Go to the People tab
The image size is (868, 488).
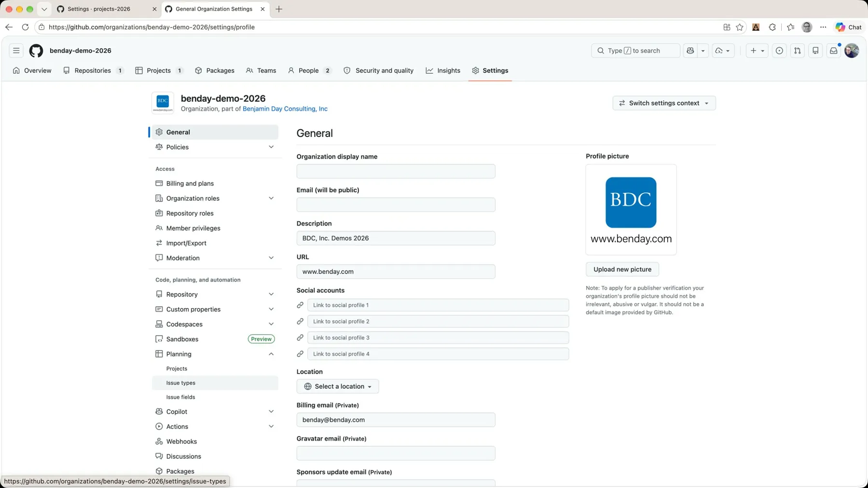(x=309, y=70)
